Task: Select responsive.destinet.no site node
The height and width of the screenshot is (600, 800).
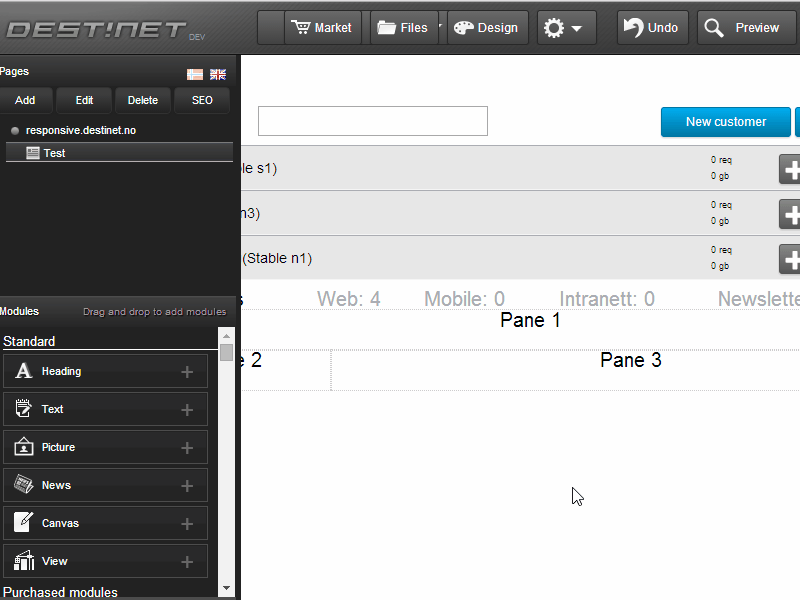Action: coord(80,131)
